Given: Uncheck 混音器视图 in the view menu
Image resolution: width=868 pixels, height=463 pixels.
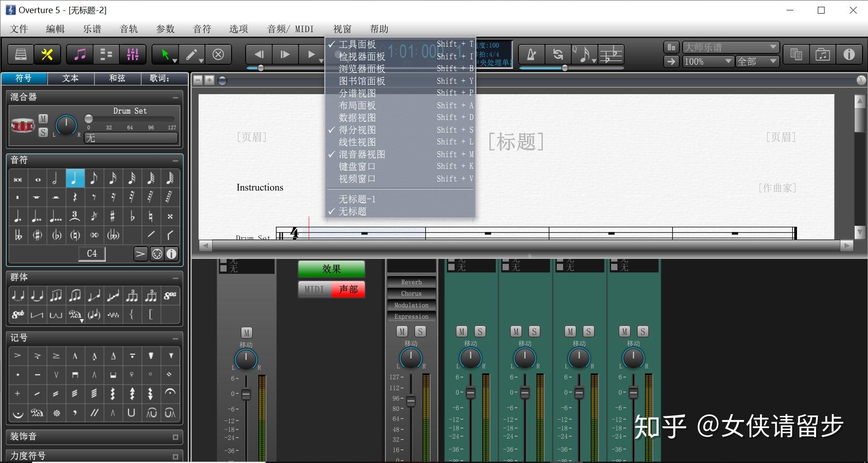Looking at the screenshot, I should pos(400,154).
